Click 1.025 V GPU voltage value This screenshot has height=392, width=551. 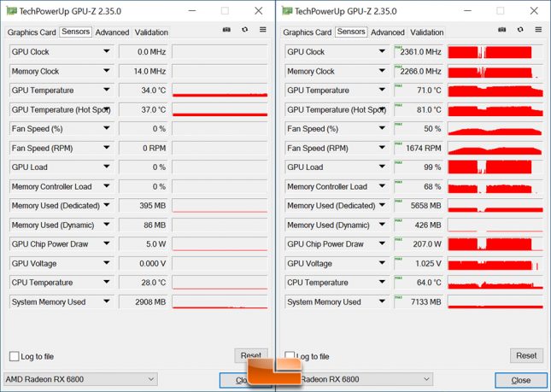[419, 263]
